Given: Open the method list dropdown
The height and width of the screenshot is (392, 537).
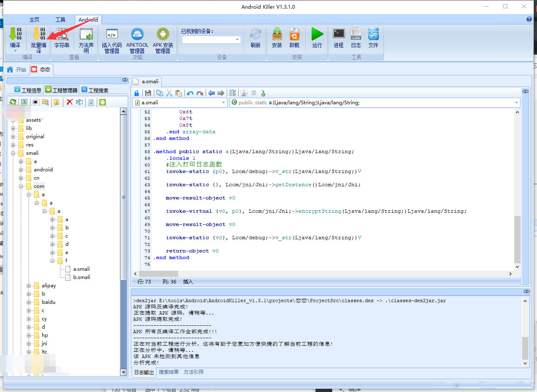Looking at the screenshot, I should (x=516, y=103).
